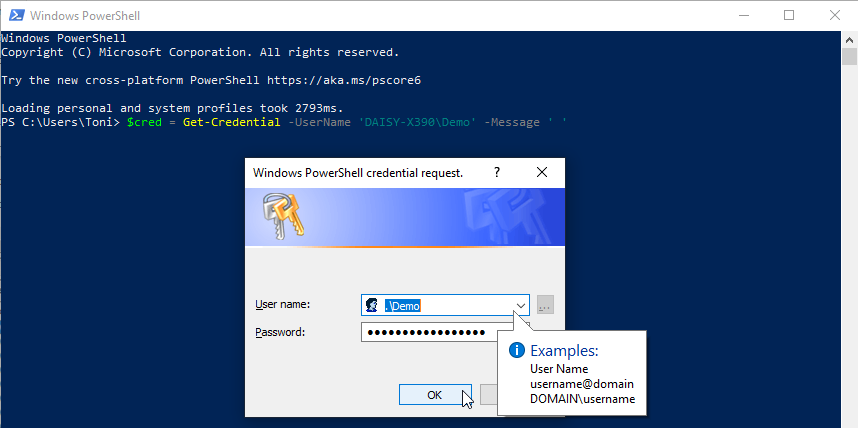Click the User name input field
858x428 pixels.
445,305
